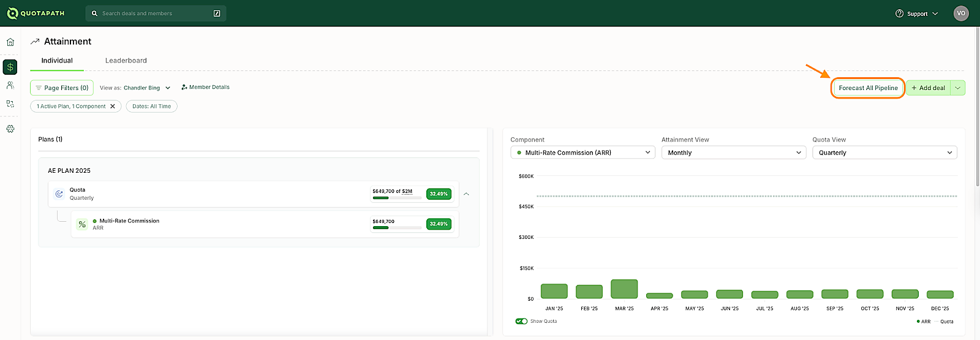Screen dimensions: 980x340
Task: Click the Quota legend entry
Action: pos(944,322)
